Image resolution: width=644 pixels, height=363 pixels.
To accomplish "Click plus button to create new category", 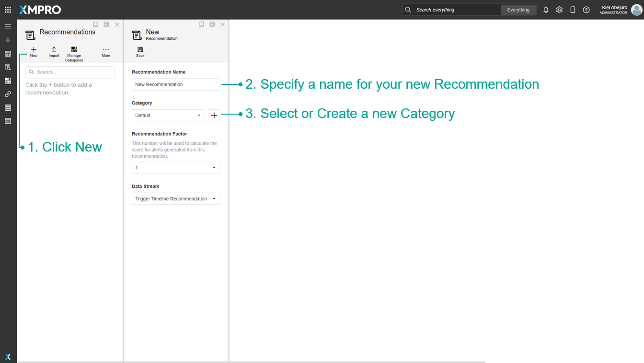I will (x=214, y=116).
